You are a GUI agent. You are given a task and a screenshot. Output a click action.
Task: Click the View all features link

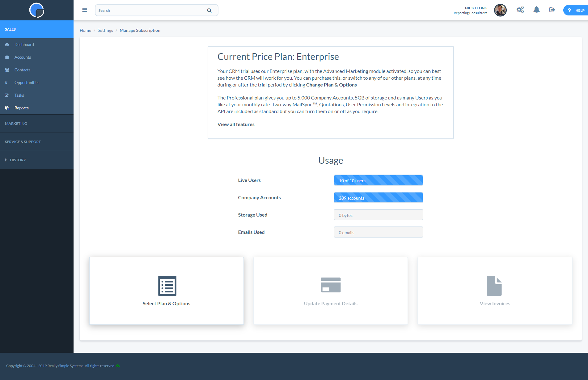point(236,124)
